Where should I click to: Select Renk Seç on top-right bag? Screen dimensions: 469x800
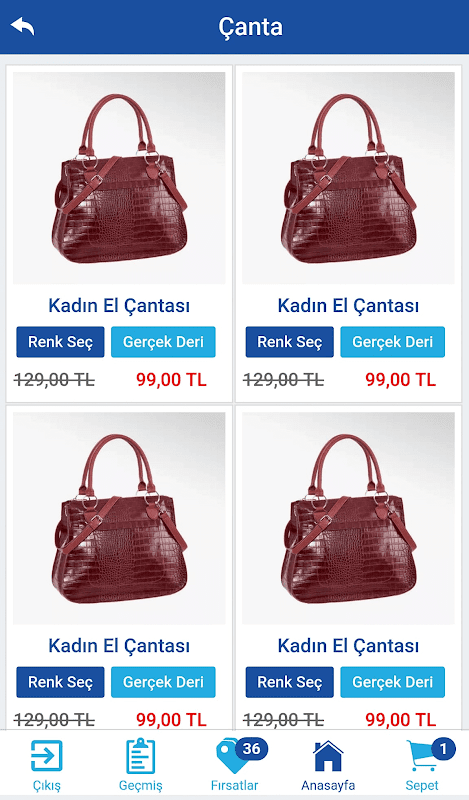coord(289,342)
